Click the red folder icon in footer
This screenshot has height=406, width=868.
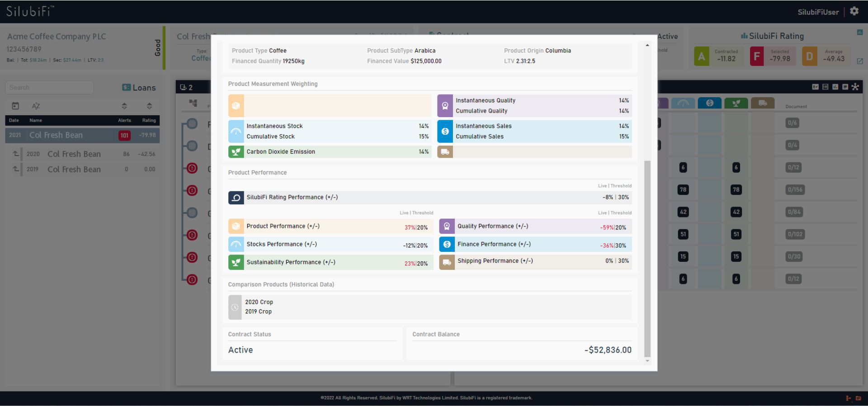click(858, 398)
